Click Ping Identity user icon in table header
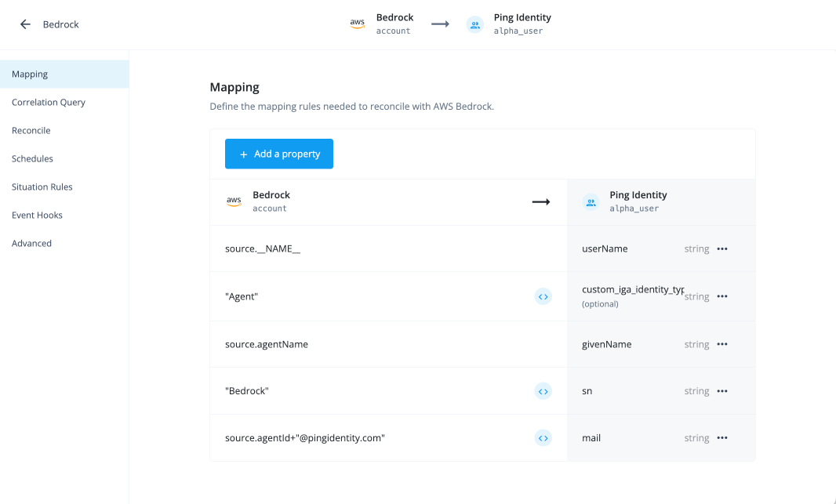Screen dimensions: 836x504 [x=591, y=202]
